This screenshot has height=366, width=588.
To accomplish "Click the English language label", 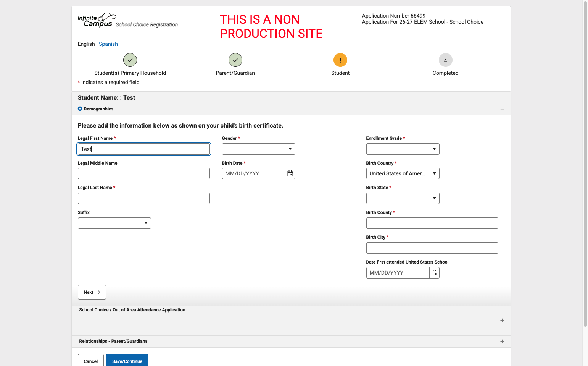I will (x=86, y=44).
